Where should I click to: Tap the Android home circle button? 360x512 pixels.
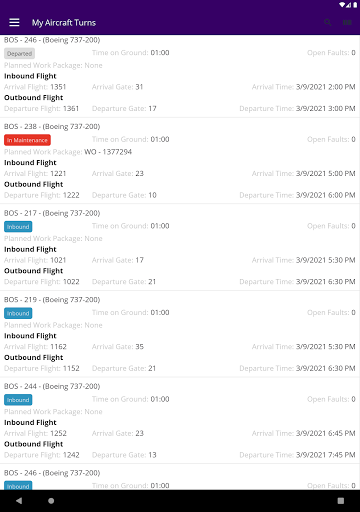tap(51, 501)
